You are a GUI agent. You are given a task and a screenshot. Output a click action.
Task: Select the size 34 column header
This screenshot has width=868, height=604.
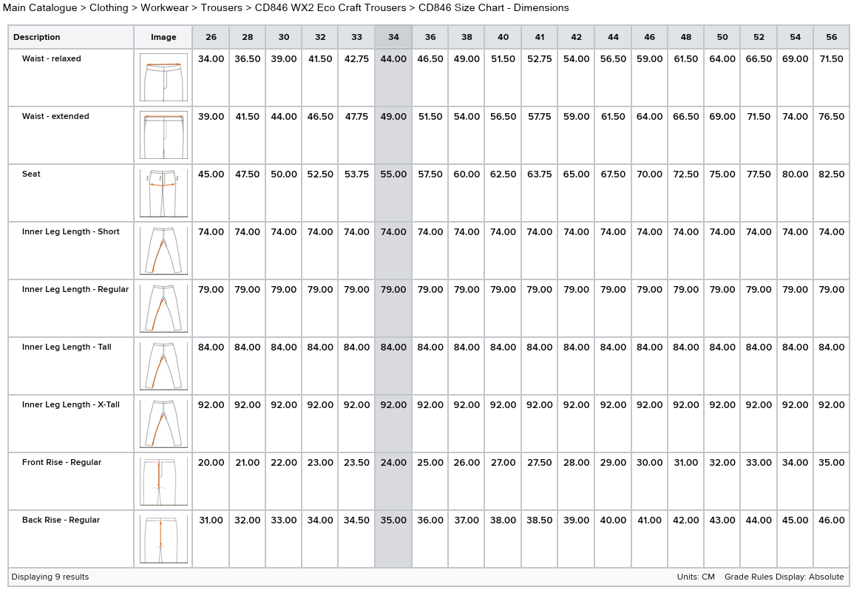tap(393, 37)
